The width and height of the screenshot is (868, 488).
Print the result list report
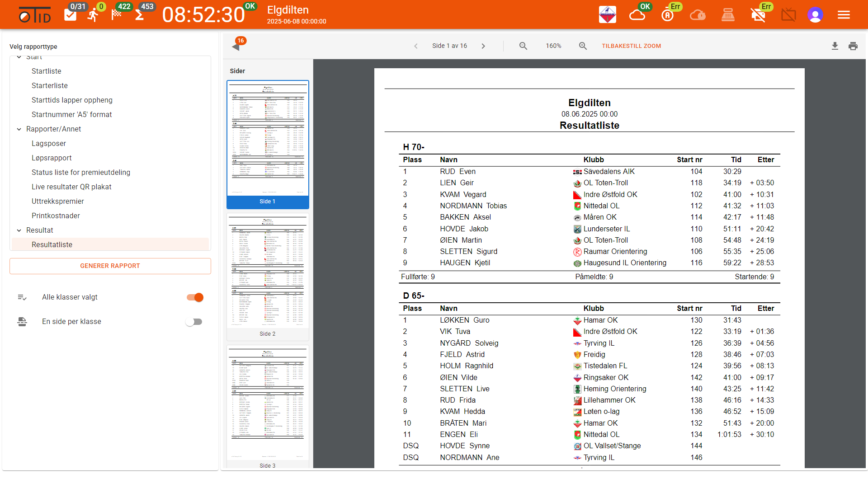[853, 46]
